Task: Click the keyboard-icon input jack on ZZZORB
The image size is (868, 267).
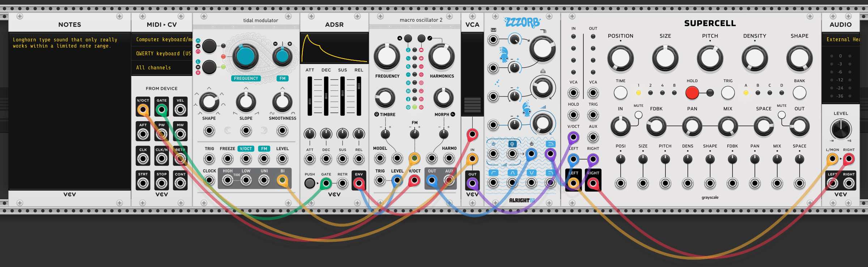Action: point(493,39)
